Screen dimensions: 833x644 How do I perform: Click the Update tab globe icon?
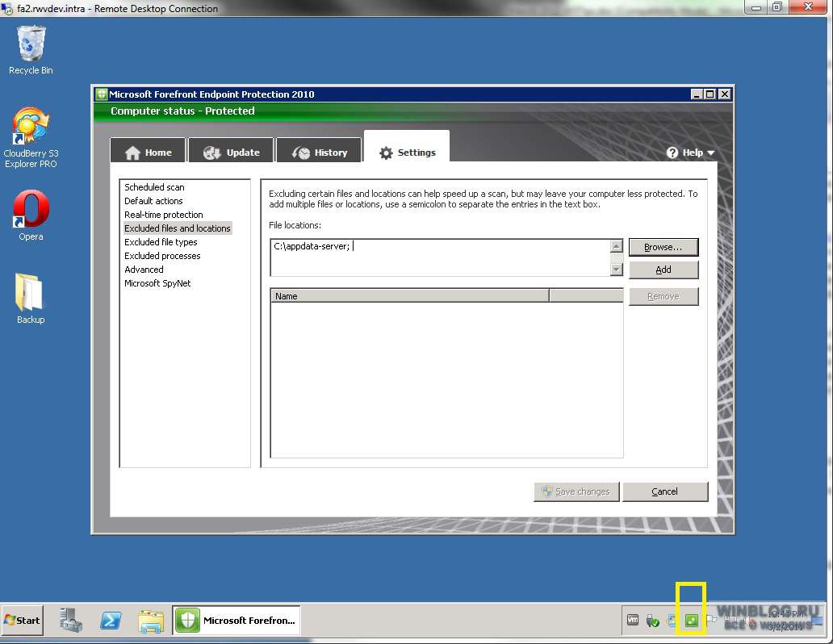212,153
